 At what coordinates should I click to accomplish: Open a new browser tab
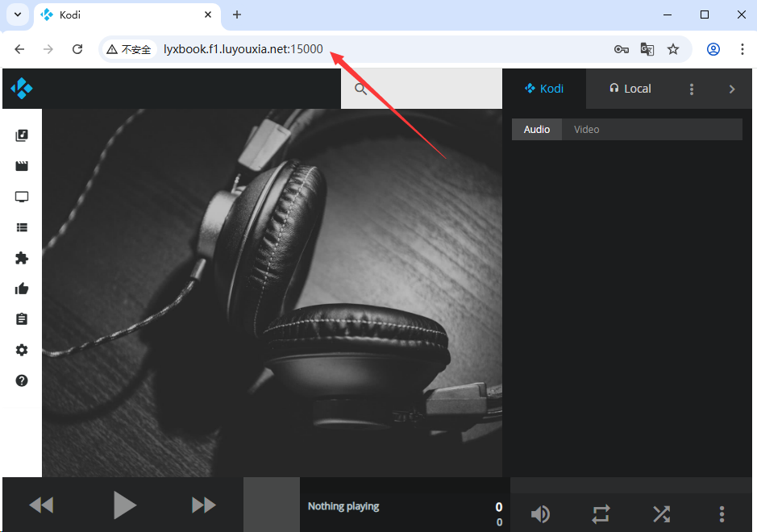coord(236,15)
